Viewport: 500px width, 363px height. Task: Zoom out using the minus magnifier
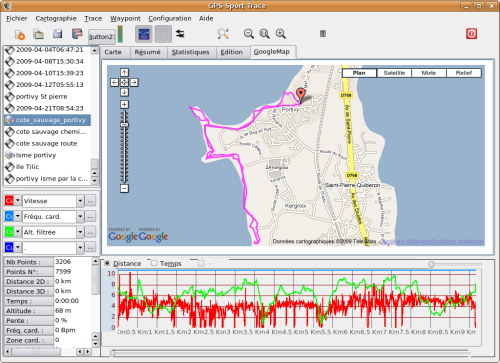pyautogui.click(x=249, y=34)
